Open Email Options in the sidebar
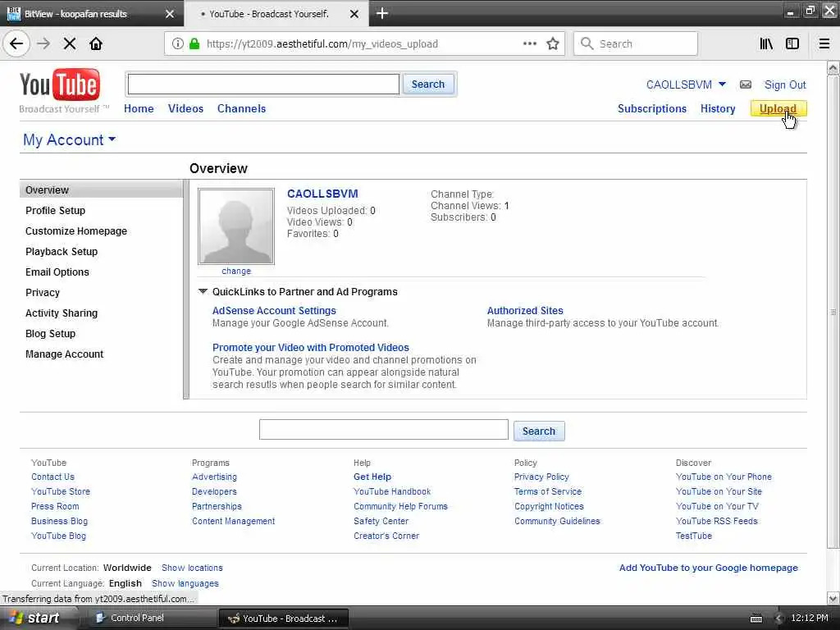 pos(57,272)
